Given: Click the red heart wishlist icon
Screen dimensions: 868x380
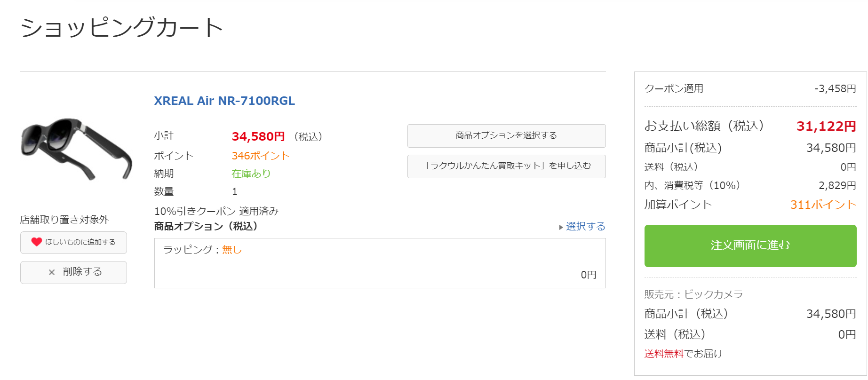Looking at the screenshot, I should (37, 242).
